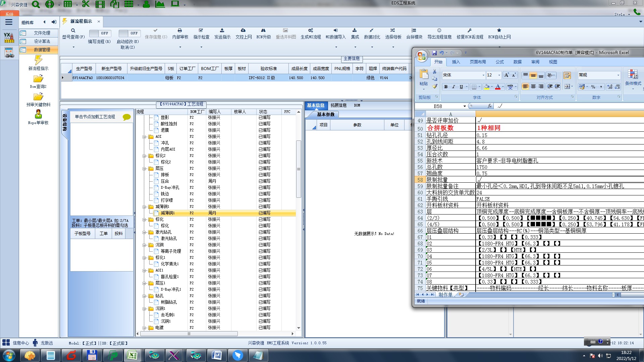Click the ECN升级 toolbar icon

pos(263,31)
